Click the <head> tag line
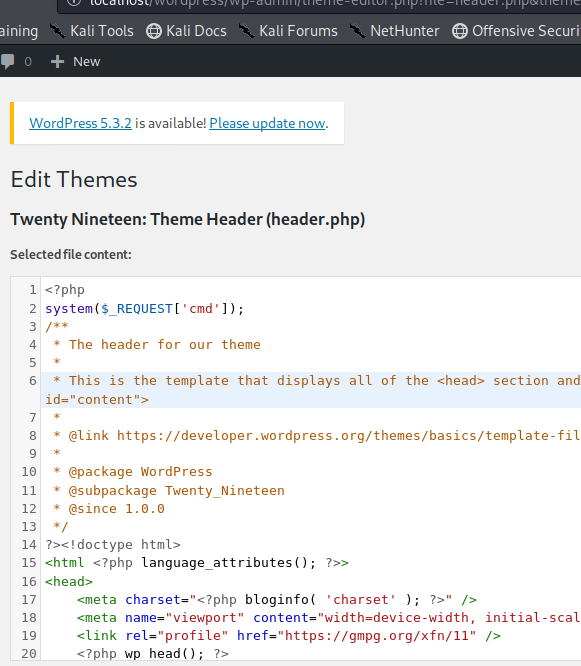This screenshot has width=581, height=666. [x=69, y=581]
